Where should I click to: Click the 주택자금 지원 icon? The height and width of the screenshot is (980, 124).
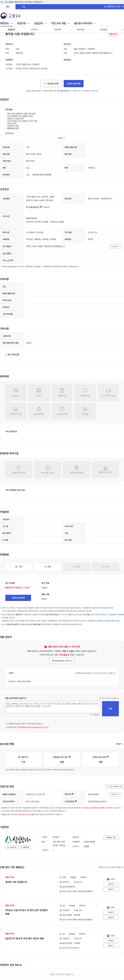click(16, 411)
